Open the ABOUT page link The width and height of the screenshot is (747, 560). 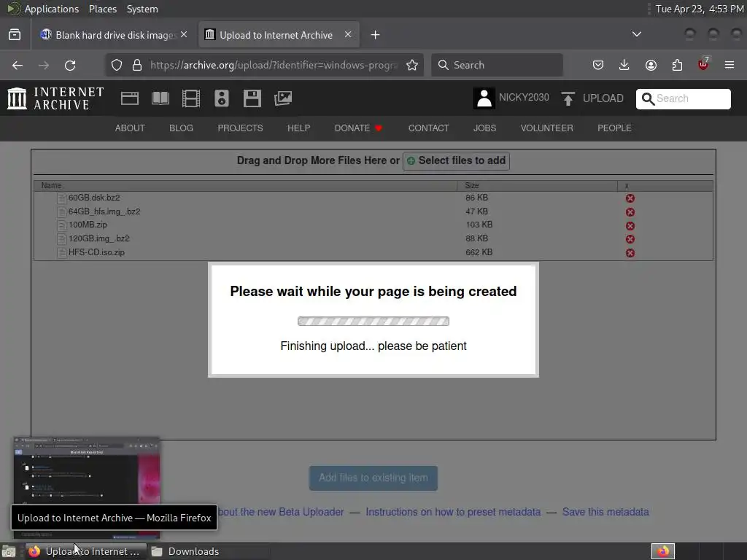(130, 128)
